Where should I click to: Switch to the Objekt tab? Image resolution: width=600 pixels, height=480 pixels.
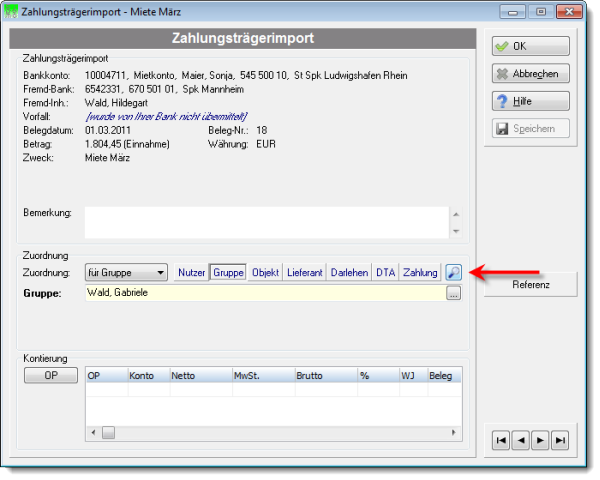[265, 273]
